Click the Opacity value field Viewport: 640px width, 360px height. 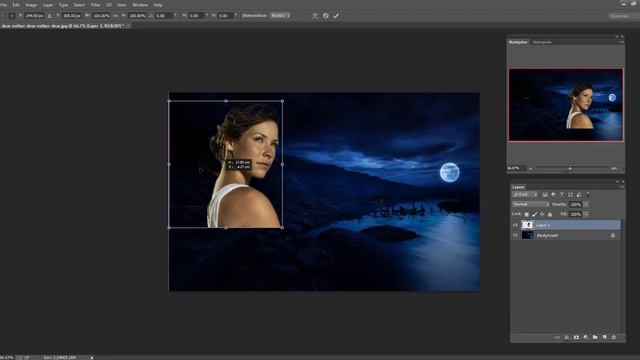point(576,204)
